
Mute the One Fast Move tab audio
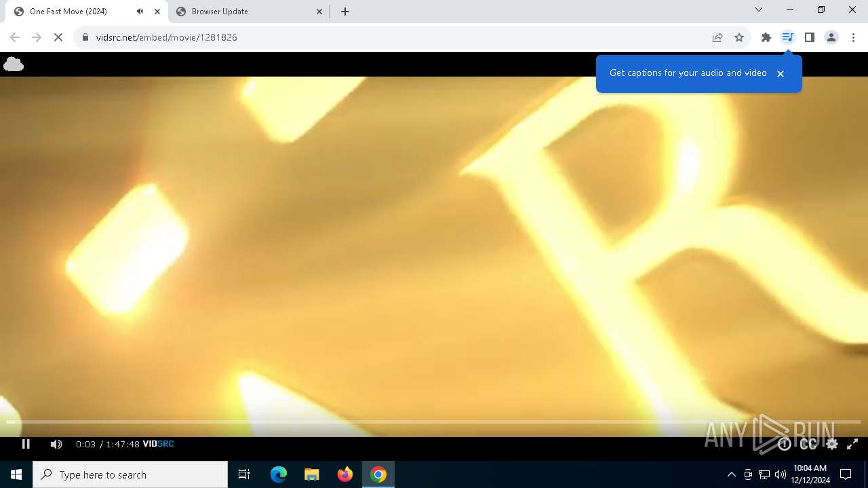click(x=140, y=12)
